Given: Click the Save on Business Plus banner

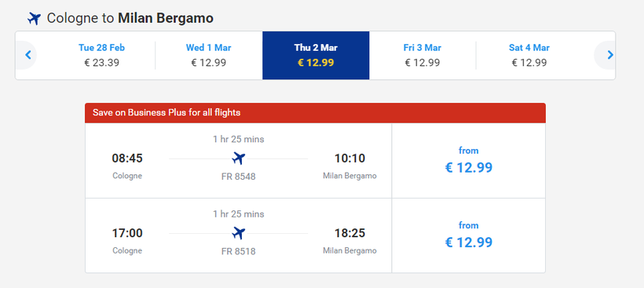Looking at the screenshot, I should (316, 113).
